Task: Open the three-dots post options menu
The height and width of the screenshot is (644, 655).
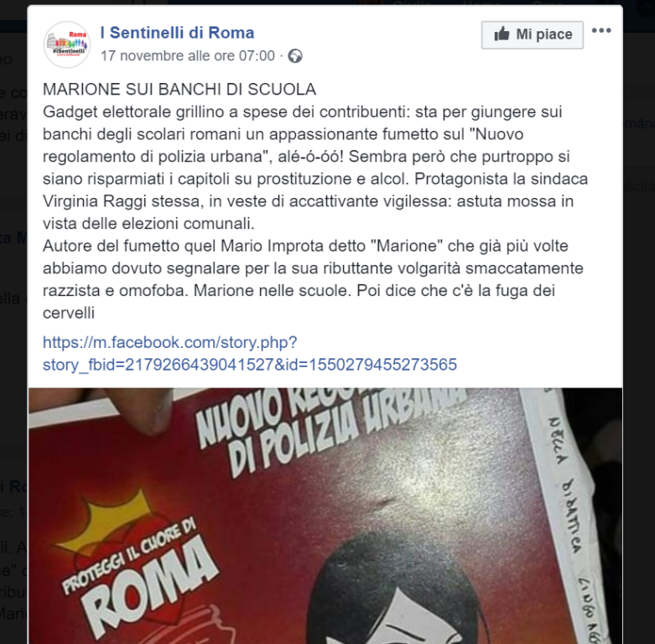Action: tap(601, 30)
